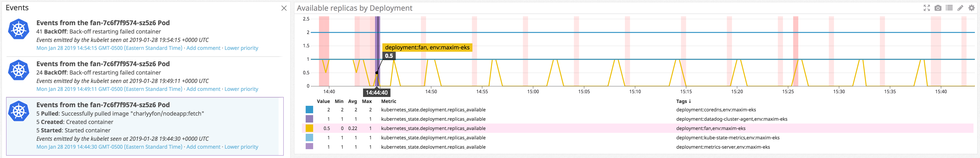Click Kubernetes icon of the image Pulled event
This screenshot has width=980, height=158.
[x=19, y=111]
